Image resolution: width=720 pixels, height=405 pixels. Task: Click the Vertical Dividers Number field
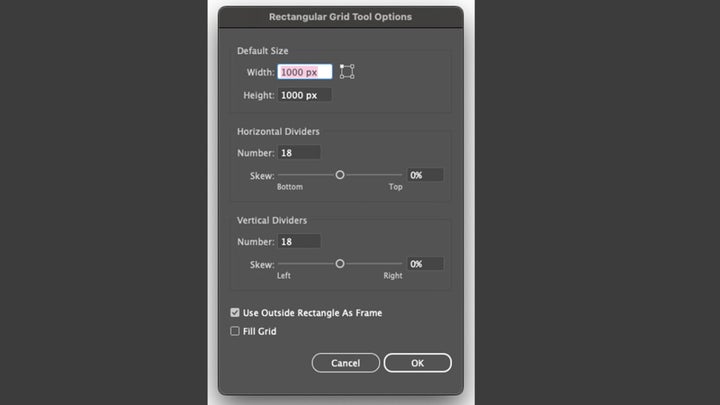299,241
